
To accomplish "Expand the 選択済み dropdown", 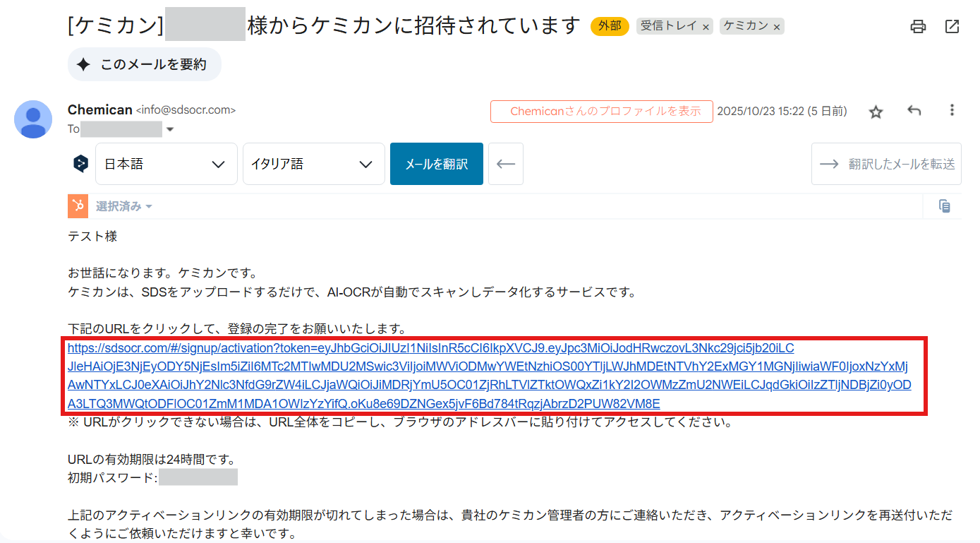I will [124, 206].
